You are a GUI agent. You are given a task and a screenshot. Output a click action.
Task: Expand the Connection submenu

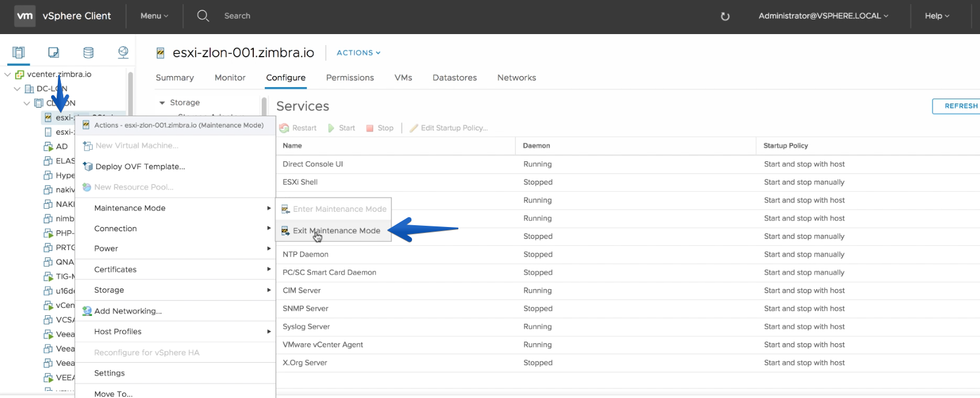click(x=176, y=229)
